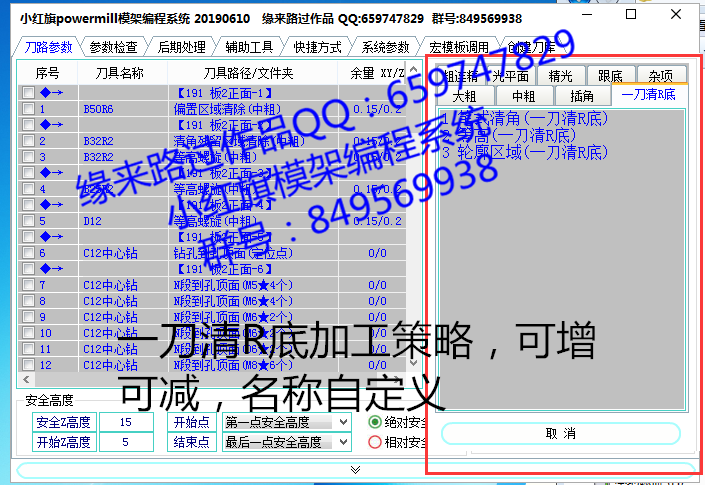Select the 绝对安全 radio button

[375, 422]
